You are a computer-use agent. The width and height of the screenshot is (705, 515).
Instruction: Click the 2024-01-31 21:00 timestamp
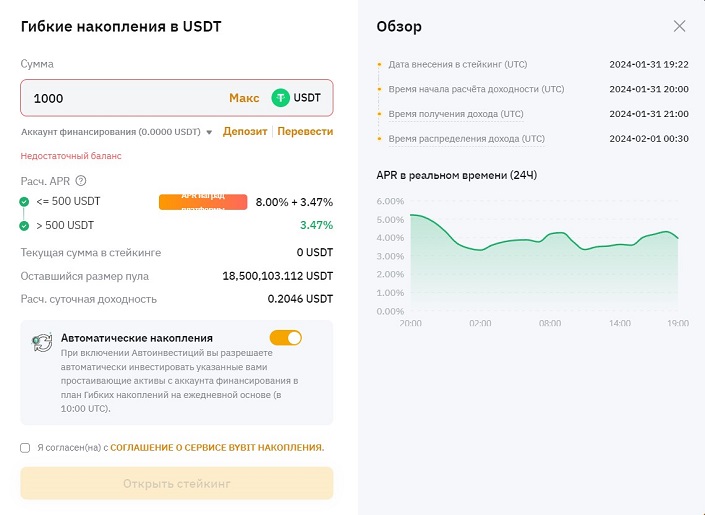649,114
